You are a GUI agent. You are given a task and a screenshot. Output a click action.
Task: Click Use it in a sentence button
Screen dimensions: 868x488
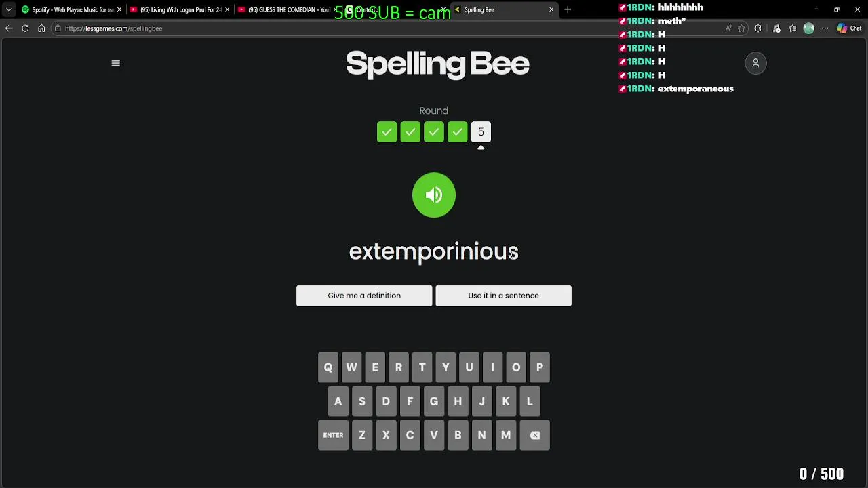503,296
